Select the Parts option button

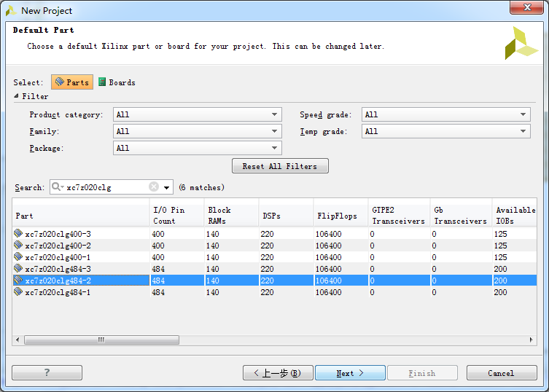click(x=72, y=82)
